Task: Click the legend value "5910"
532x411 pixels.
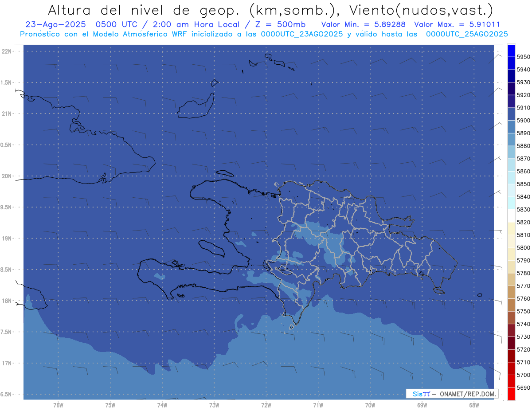Action: click(524, 108)
